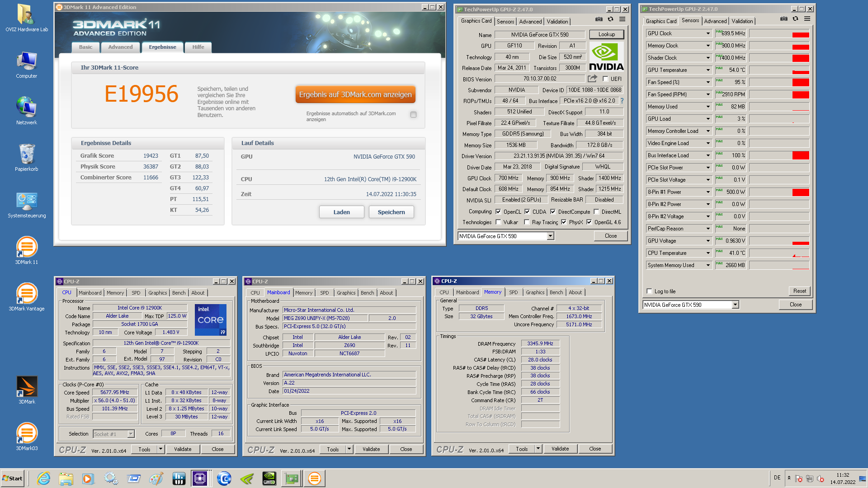Expand Fan Speed (RPM) sensor dropdown
The image size is (868, 488).
(708, 94)
